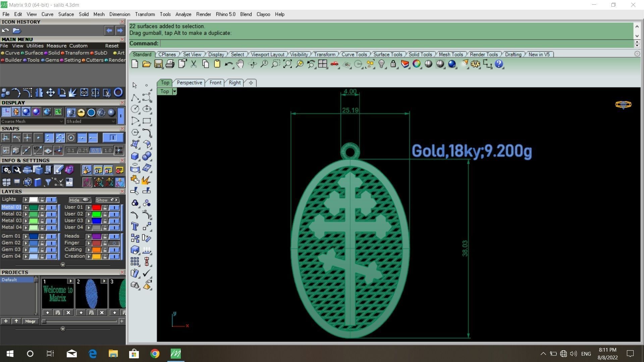The width and height of the screenshot is (644, 362).
Task: Click the Creation layer orange color swatch
Action: point(97,256)
